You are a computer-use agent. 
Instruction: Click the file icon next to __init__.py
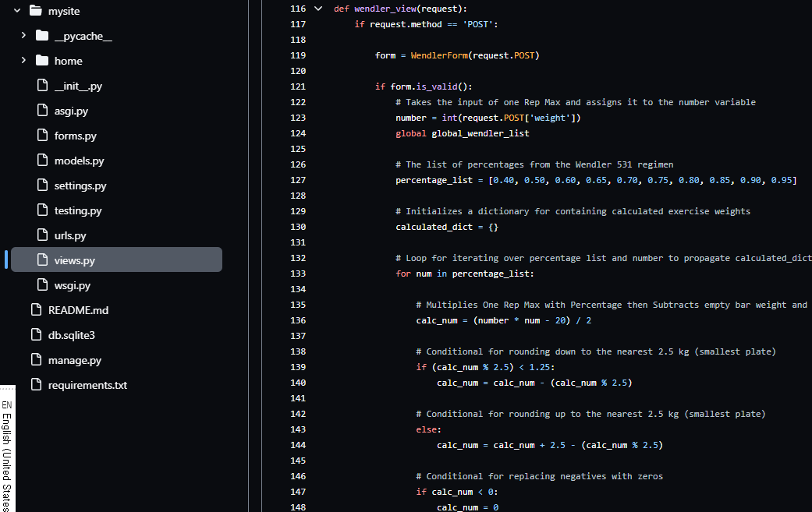click(42, 86)
